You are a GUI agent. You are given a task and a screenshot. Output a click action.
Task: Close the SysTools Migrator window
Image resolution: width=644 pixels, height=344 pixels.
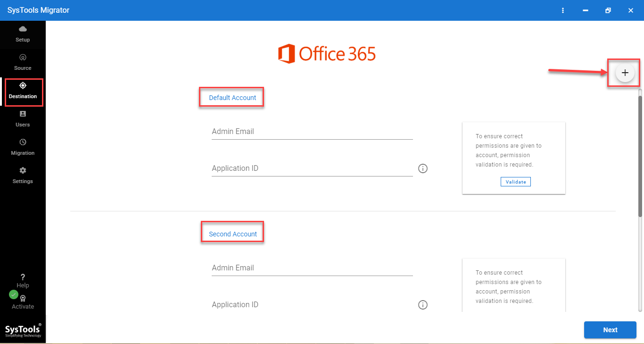coord(631,10)
